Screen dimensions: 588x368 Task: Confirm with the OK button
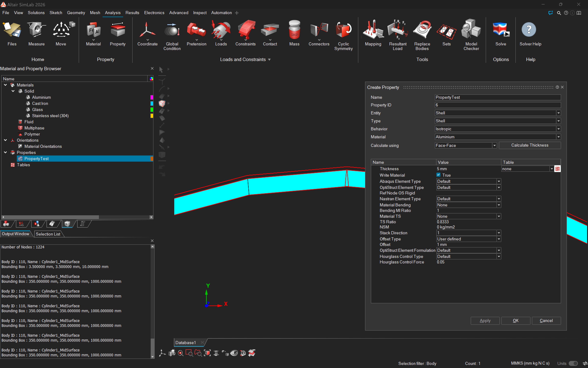point(516,320)
